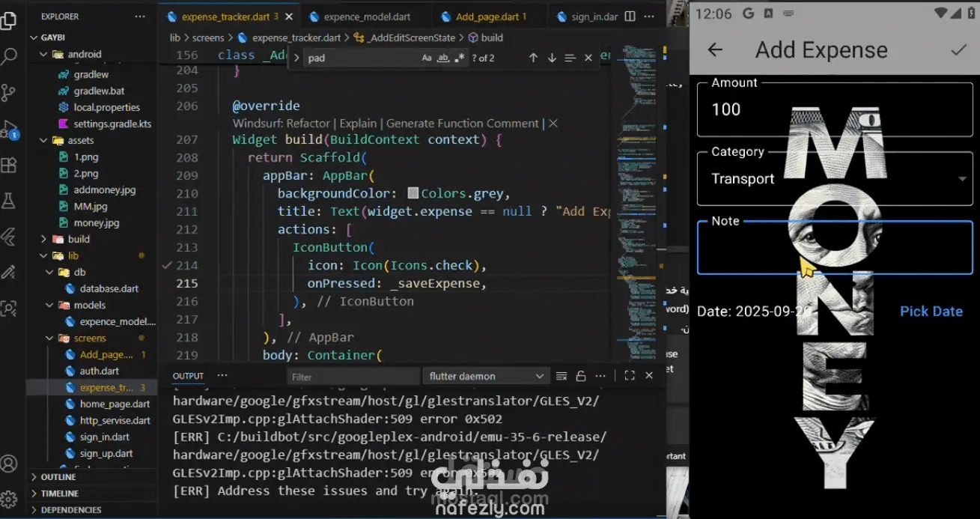The image size is (980, 519).
Task: Click Colors.grey color swatch
Action: tap(413, 193)
